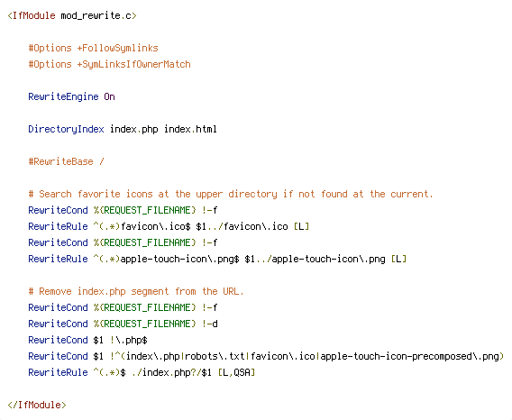Viewport: 512px width, 420px height.
Task: Click the !-d condition flag
Action: click(210, 324)
